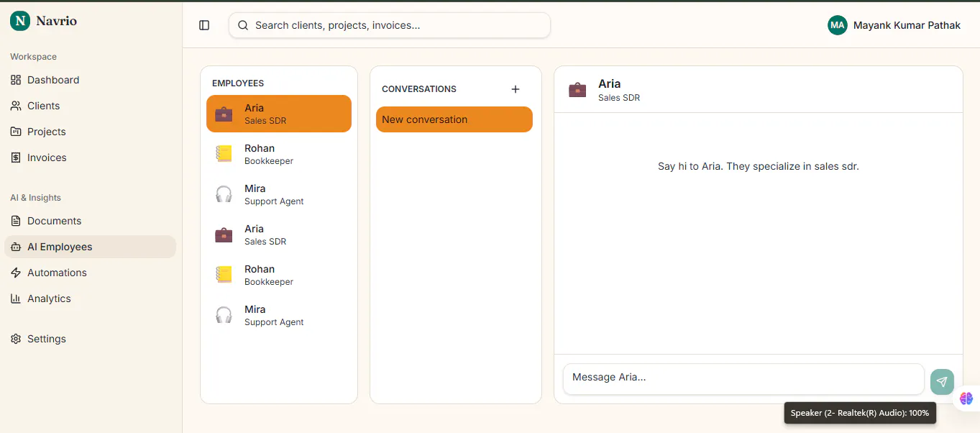Click Aria title in chat header
This screenshot has width=980, height=433.
[610, 83]
